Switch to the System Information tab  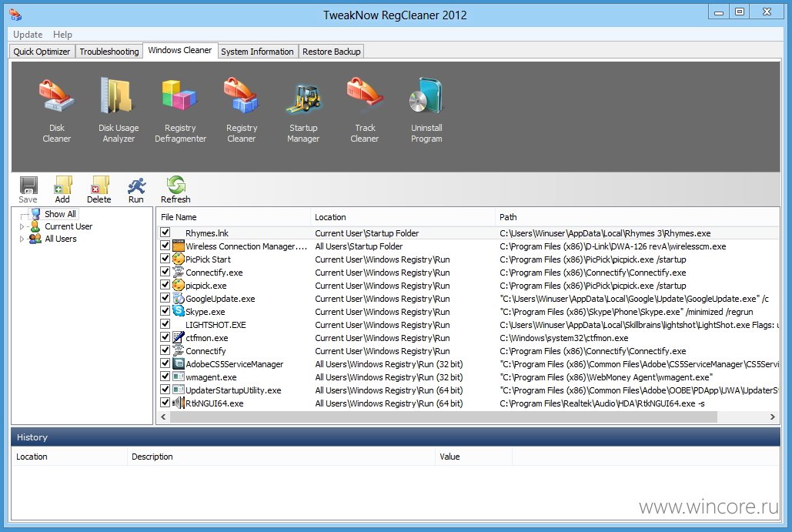pos(257,52)
